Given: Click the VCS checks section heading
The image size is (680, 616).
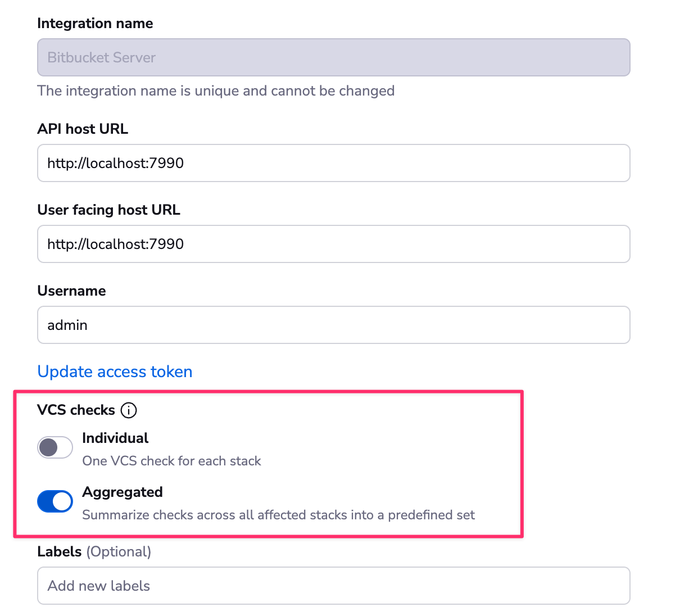Looking at the screenshot, I should [76, 410].
